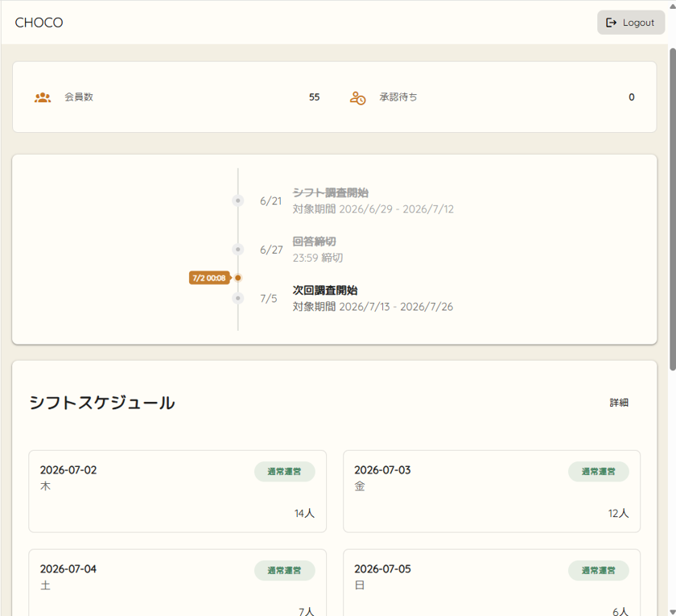The width and height of the screenshot is (676, 616).
Task: Select the 23:59 締切 text
Action: [x=318, y=258]
